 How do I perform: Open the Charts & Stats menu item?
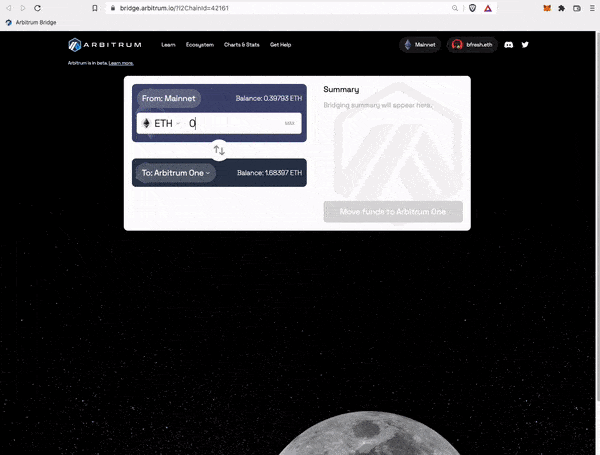[241, 45]
